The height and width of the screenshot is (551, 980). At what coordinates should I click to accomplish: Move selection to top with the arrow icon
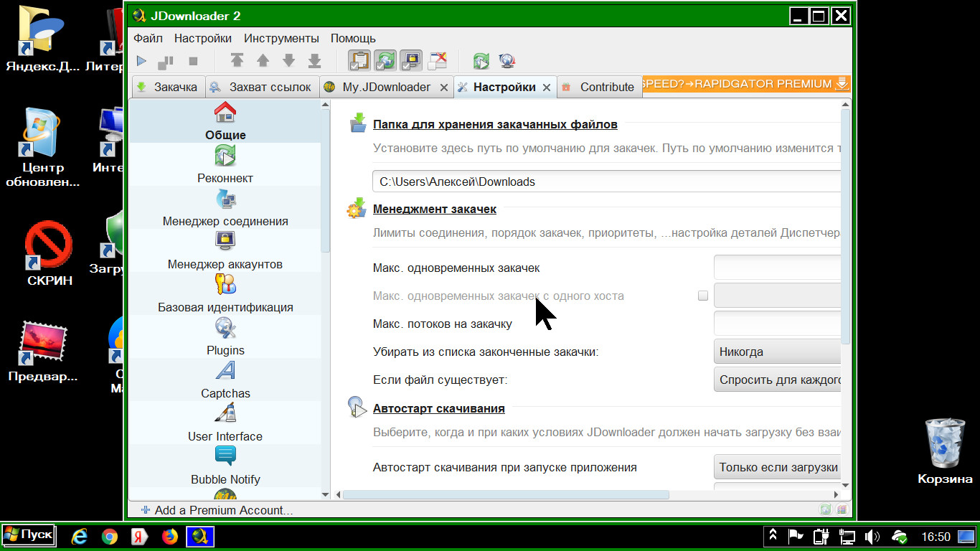pyautogui.click(x=237, y=61)
